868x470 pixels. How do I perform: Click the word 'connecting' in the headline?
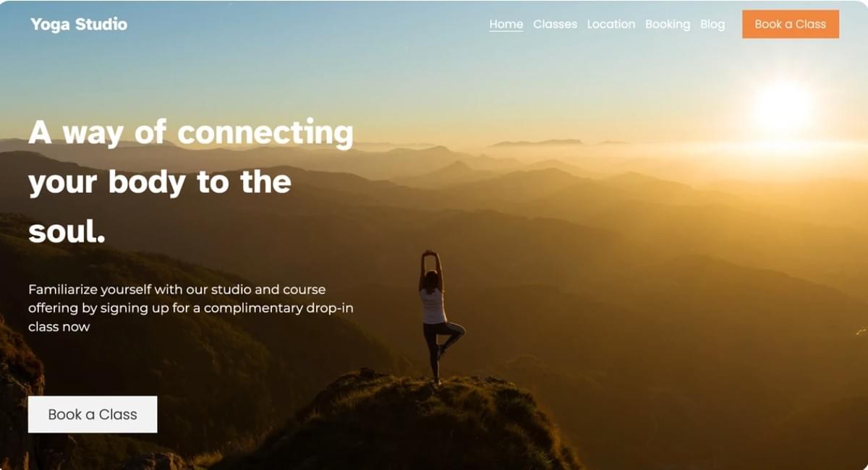pyautogui.click(x=265, y=134)
